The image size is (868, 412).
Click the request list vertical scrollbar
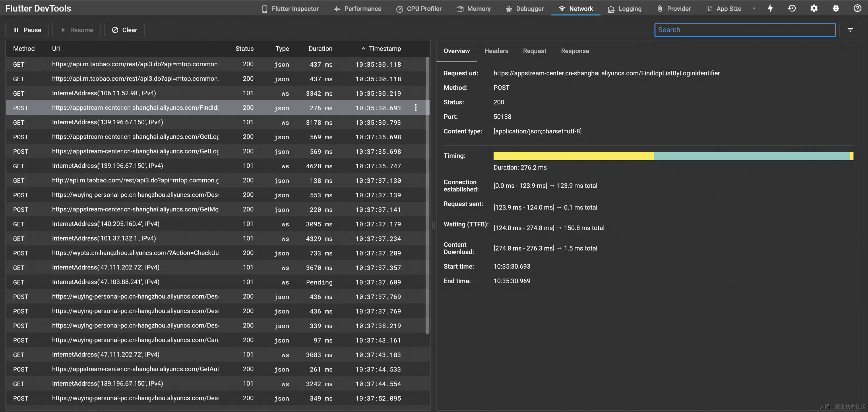pyautogui.click(x=427, y=196)
